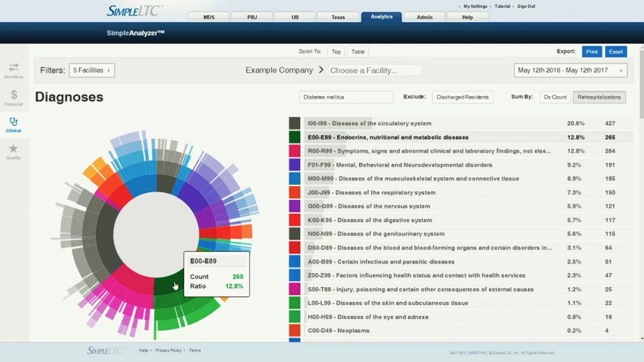The height and width of the screenshot is (362, 644).
Task: Click the green E00-E89 color swatch
Action: (294, 137)
